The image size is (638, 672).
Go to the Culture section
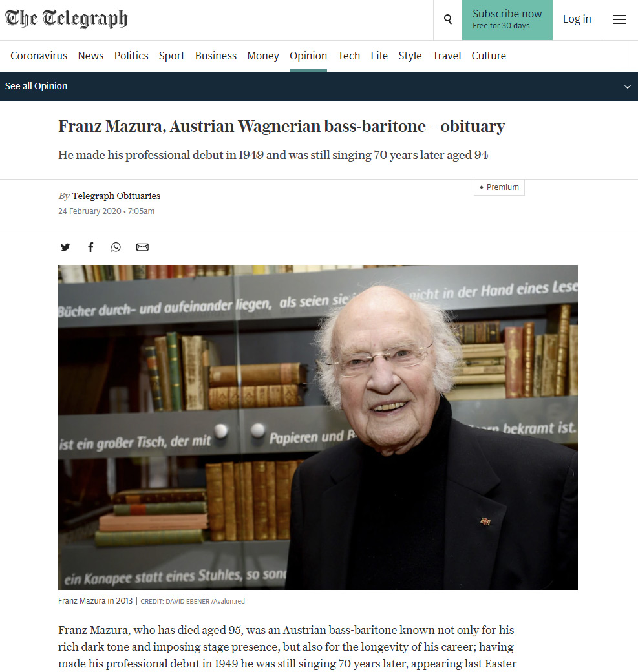tap(489, 56)
